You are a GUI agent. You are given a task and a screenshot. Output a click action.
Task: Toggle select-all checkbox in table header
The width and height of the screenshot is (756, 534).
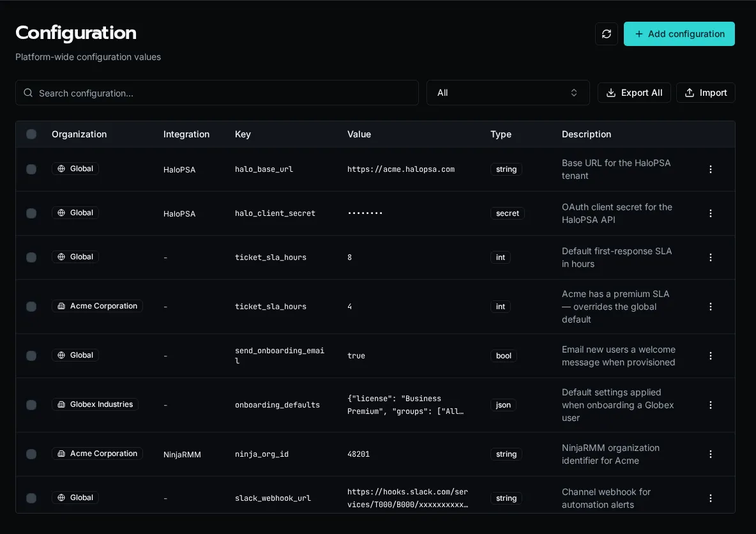[31, 134]
